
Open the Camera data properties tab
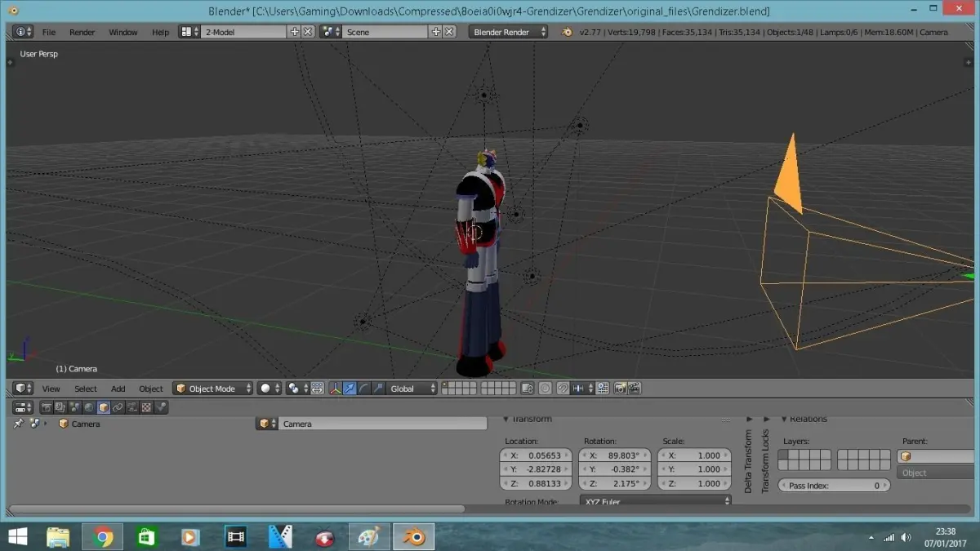pos(132,407)
